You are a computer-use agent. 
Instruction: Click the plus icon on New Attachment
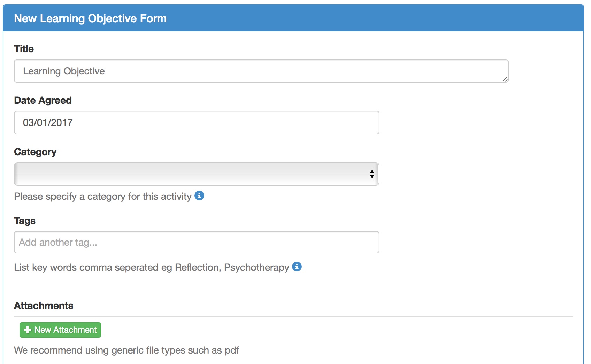(x=28, y=330)
